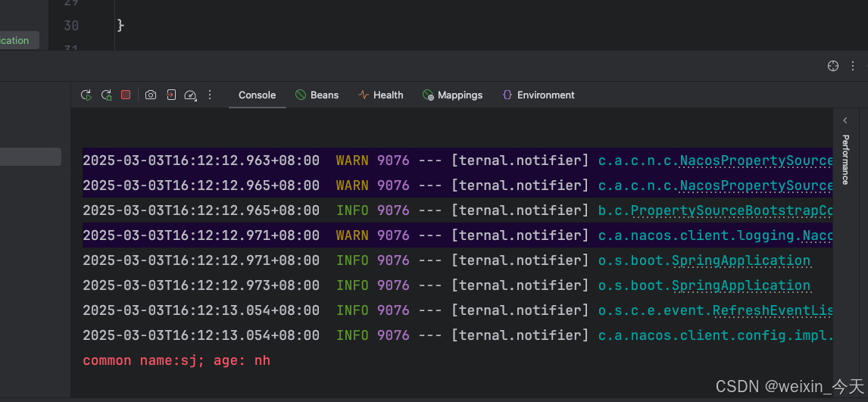Open the vertical Performance panel label

click(845, 159)
